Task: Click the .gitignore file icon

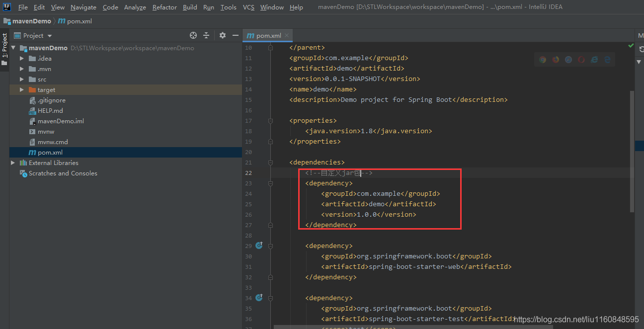Action: pos(32,100)
